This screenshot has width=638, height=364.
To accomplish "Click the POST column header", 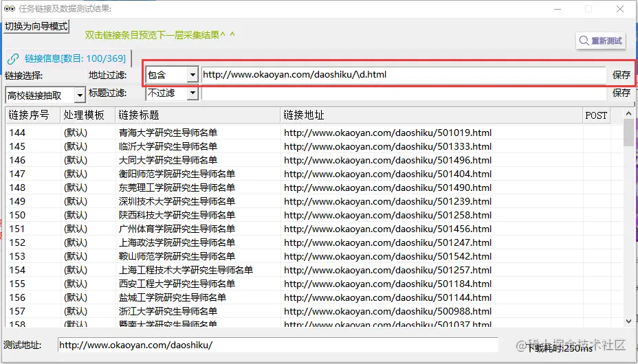I will (x=597, y=115).
